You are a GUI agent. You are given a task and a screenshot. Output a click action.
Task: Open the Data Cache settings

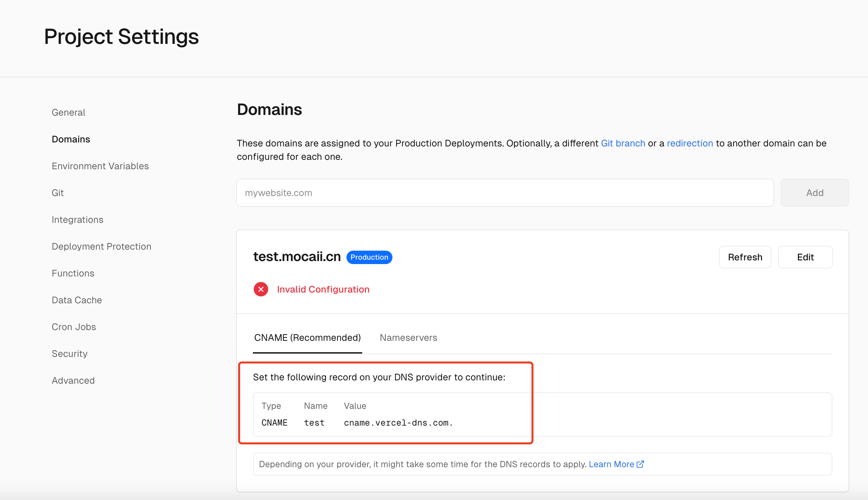[x=76, y=300]
